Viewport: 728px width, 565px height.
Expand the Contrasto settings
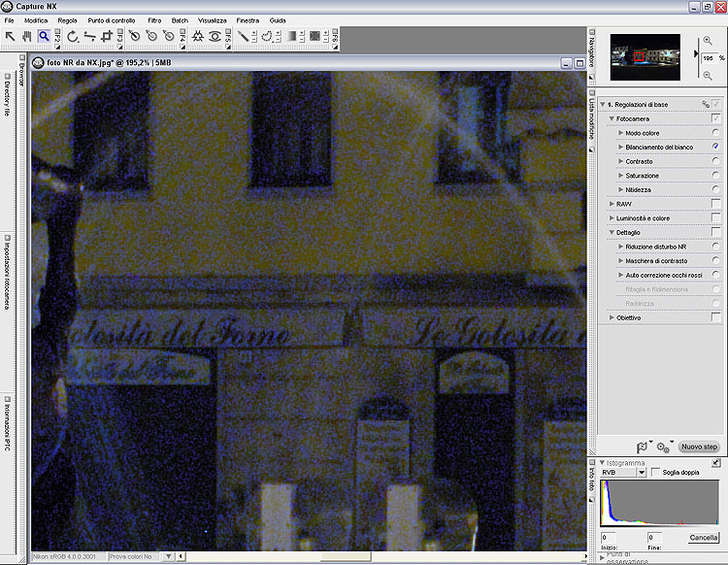tap(621, 161)
